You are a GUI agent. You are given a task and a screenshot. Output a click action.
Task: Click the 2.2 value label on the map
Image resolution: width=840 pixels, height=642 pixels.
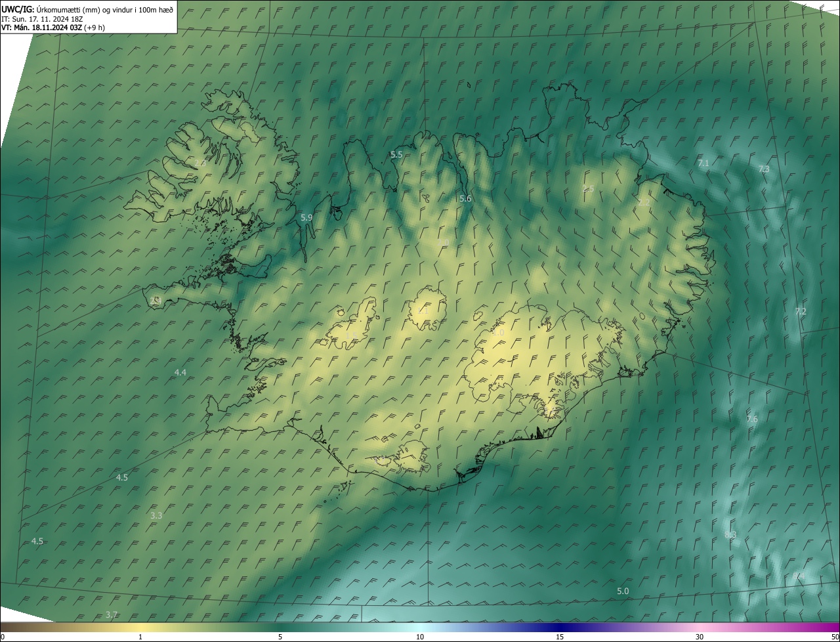coord(644,203)
